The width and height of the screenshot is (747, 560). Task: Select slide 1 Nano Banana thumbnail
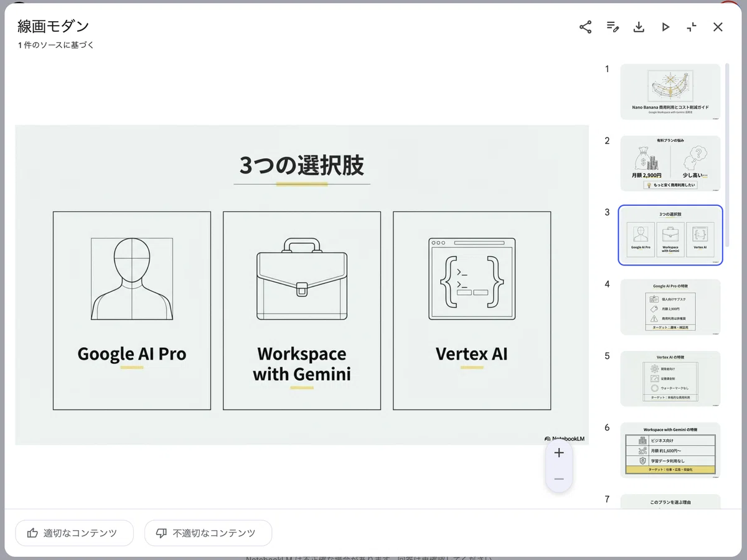point(670,91)
